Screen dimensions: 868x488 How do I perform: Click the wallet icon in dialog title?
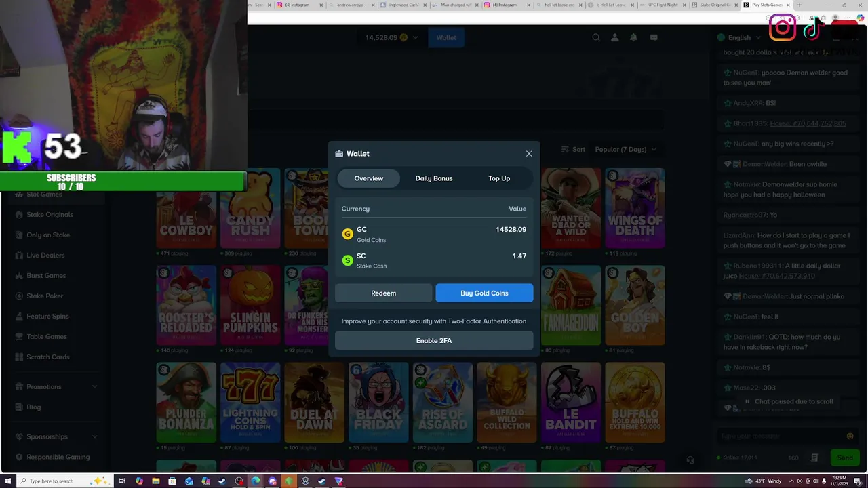339,154
